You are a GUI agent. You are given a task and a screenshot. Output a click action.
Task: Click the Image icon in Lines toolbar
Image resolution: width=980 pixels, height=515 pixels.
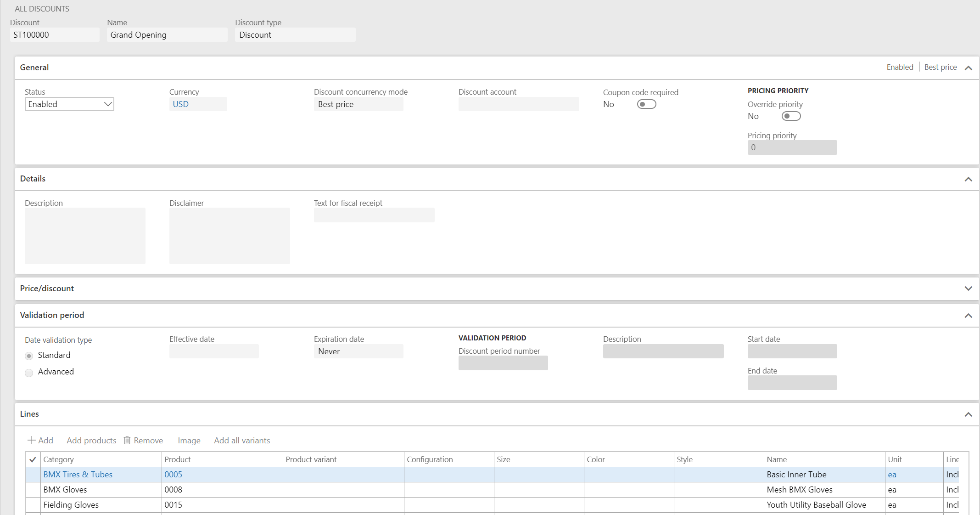tap(189, 441)
